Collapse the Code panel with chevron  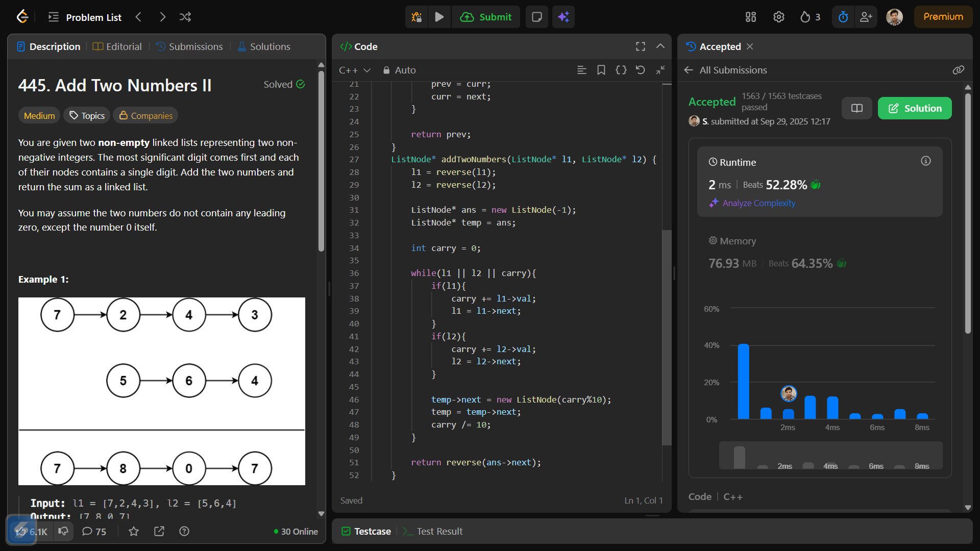pos(660,46)
